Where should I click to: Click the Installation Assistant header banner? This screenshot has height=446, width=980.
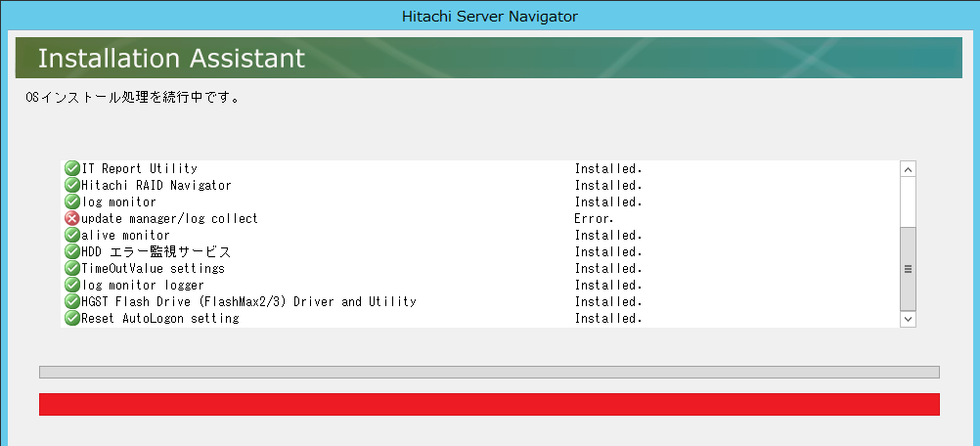coord(489,58)
